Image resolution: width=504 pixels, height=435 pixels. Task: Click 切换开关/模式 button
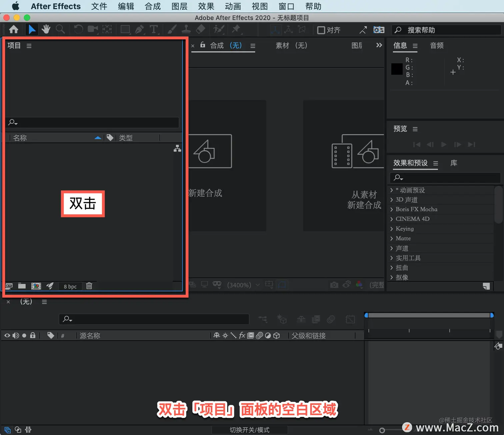249,430
